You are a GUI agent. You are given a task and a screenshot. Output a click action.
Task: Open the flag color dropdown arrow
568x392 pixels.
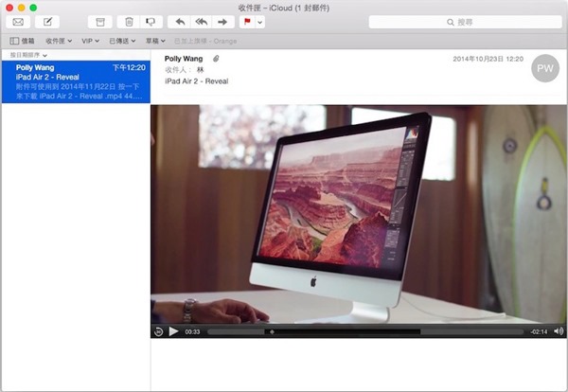pyautogui.click(x=260, y=23)
